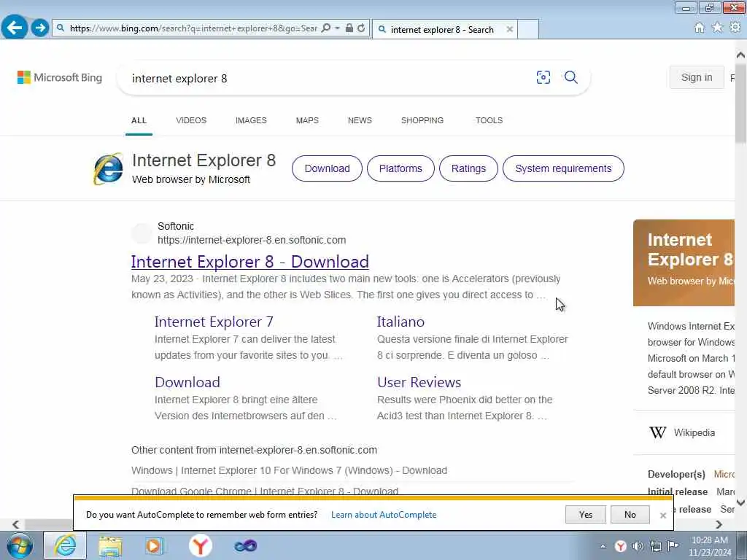Click the Yandex tray icon

(620, 546)
